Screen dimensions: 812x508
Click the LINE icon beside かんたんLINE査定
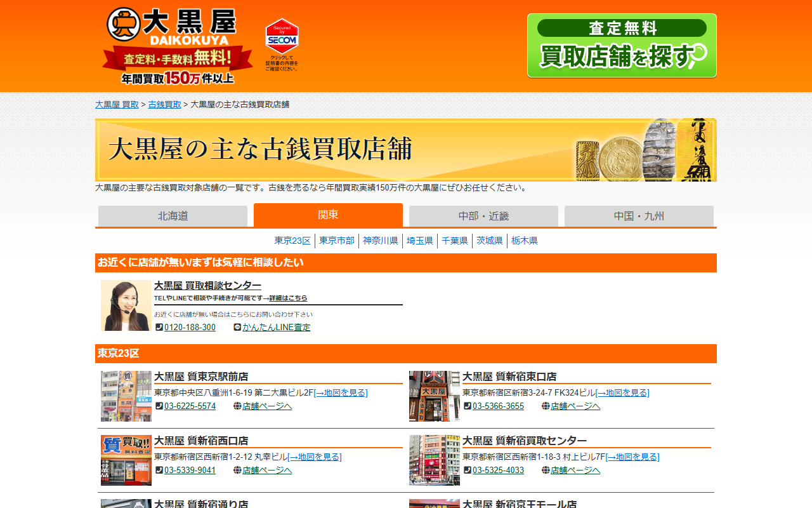[237, 328]
